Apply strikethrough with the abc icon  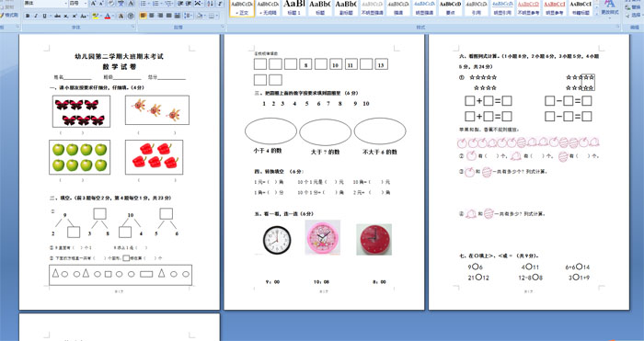[x=57, y=16]
